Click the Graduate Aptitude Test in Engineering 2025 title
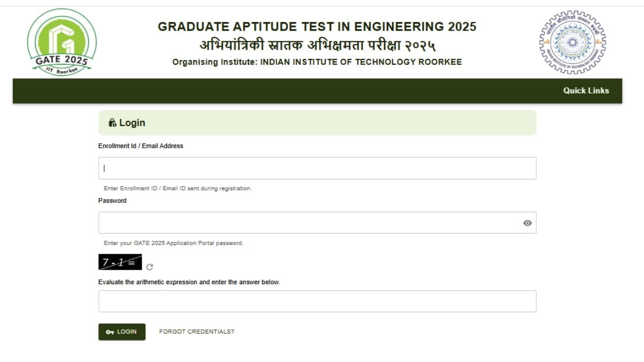This screenshot has width=644, height=362. [x=317, y=27]
